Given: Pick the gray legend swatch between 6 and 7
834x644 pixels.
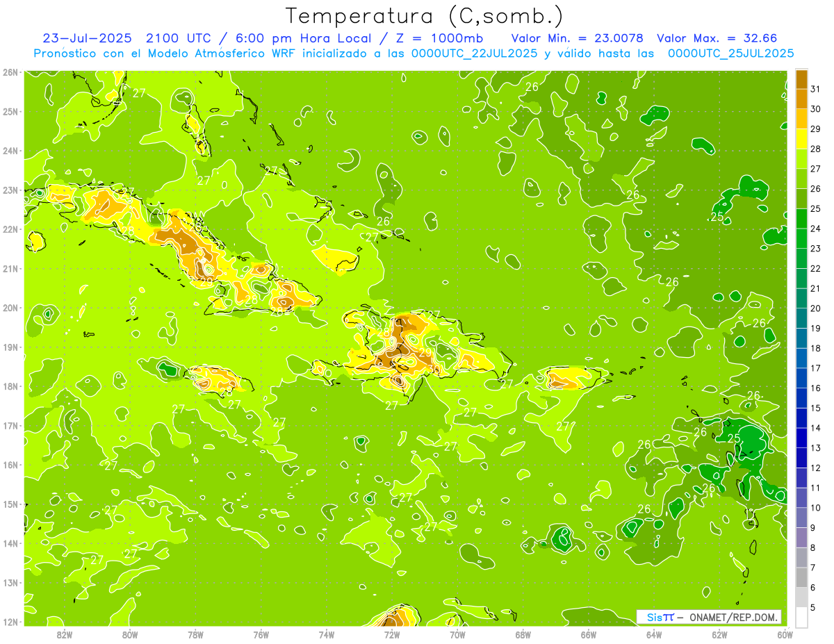Looking at the screenshot, I should [801, 577].
